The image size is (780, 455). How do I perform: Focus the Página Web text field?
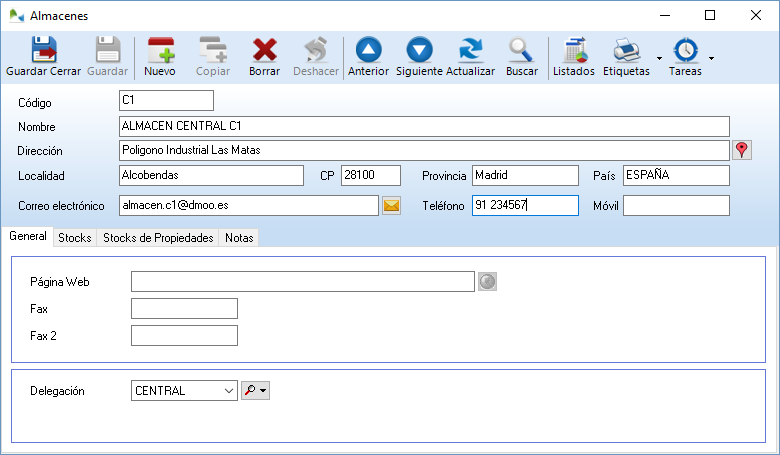coord(302,282)
